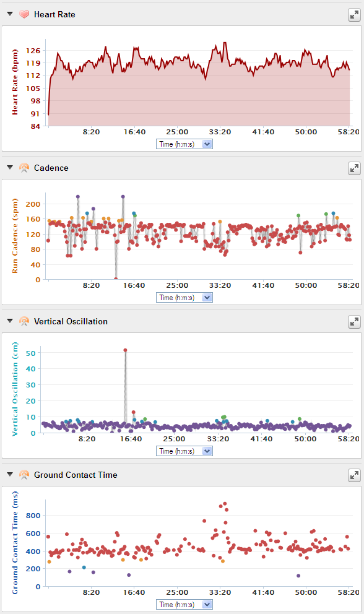Click the Cadence panel title
Screen dimensions: 364x614
coord(51,168)
